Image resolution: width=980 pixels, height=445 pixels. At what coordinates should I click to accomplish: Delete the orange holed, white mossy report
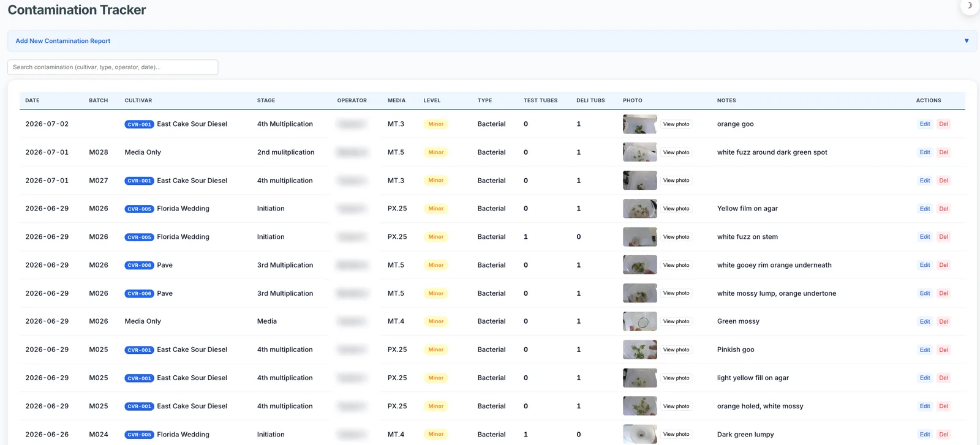943,406
